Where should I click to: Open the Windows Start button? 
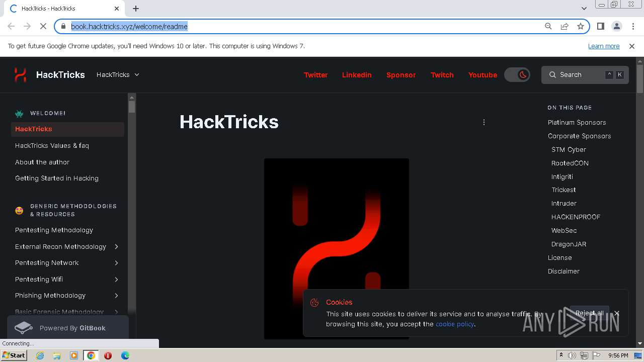tap(14, 355)
